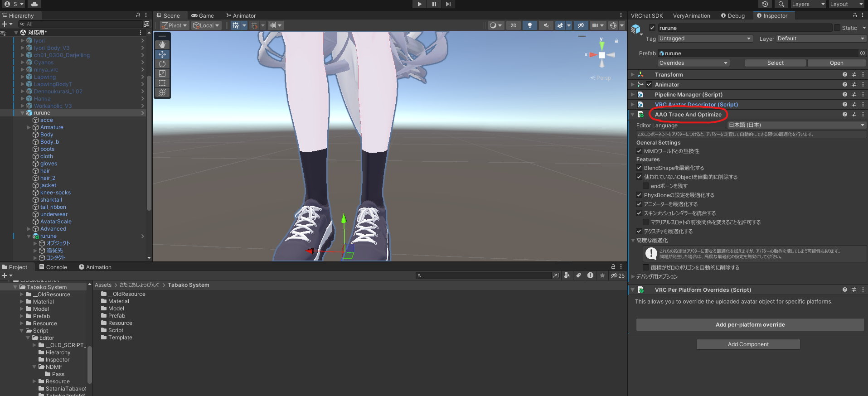Toggle 2D view mode

tap(514, 25)
